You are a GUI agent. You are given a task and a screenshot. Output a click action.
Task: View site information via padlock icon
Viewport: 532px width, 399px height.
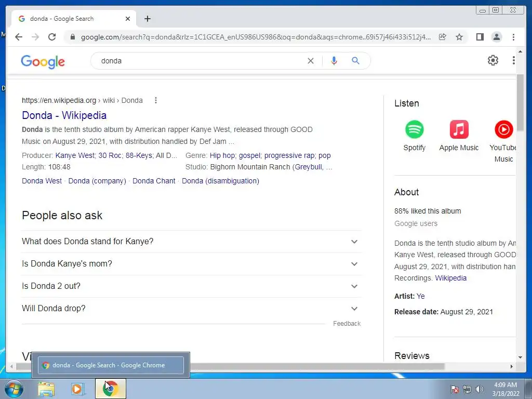[x=72, y=37]
